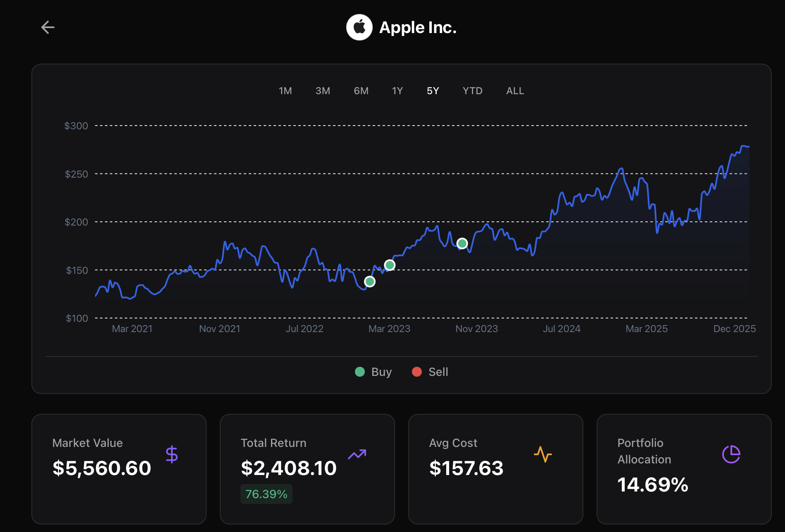
Task: Select the 1Y chart range
Action: pos(397,90)
